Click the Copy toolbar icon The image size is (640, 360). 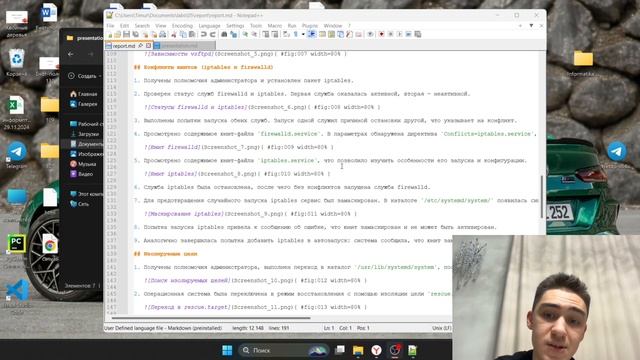(x=183, y=34)
